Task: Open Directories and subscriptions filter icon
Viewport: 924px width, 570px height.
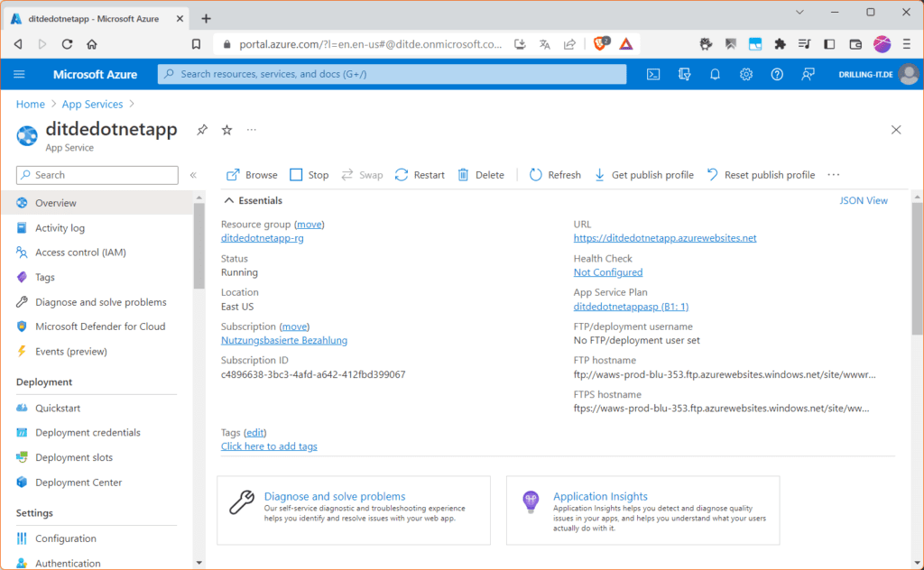Action: [684, 74]
